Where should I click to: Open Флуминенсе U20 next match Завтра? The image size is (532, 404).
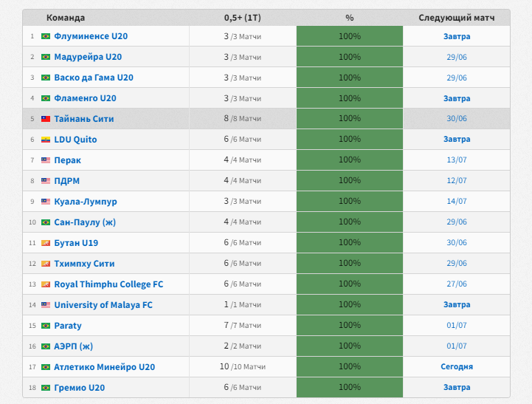[x=457, y=36]
